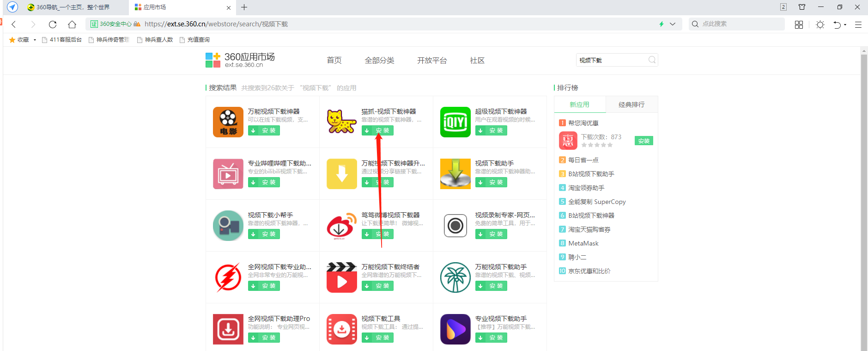Screen dimensions: 868x351
Task: Open 淘宝领券助手 in the ranking list
Action: [586, 188]
